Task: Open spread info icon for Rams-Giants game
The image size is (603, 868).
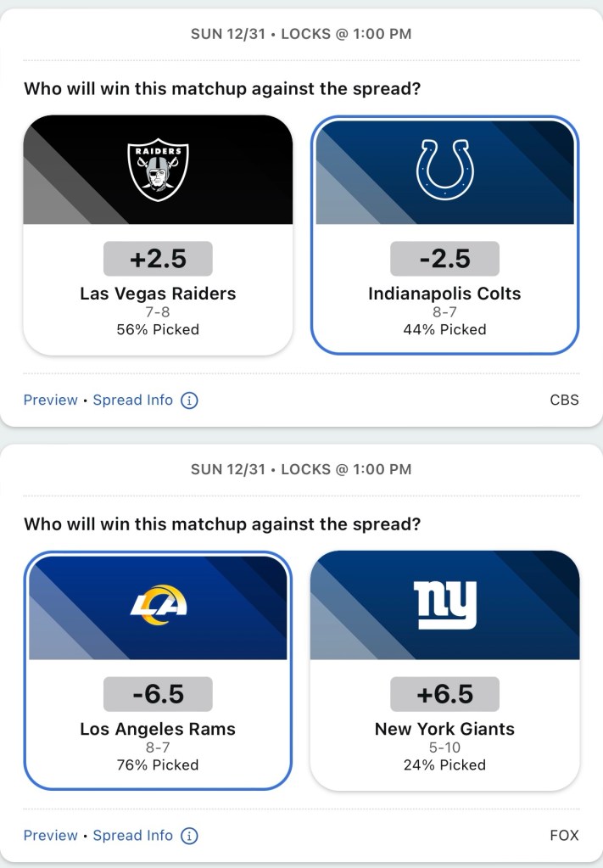Action: (190, 836)
